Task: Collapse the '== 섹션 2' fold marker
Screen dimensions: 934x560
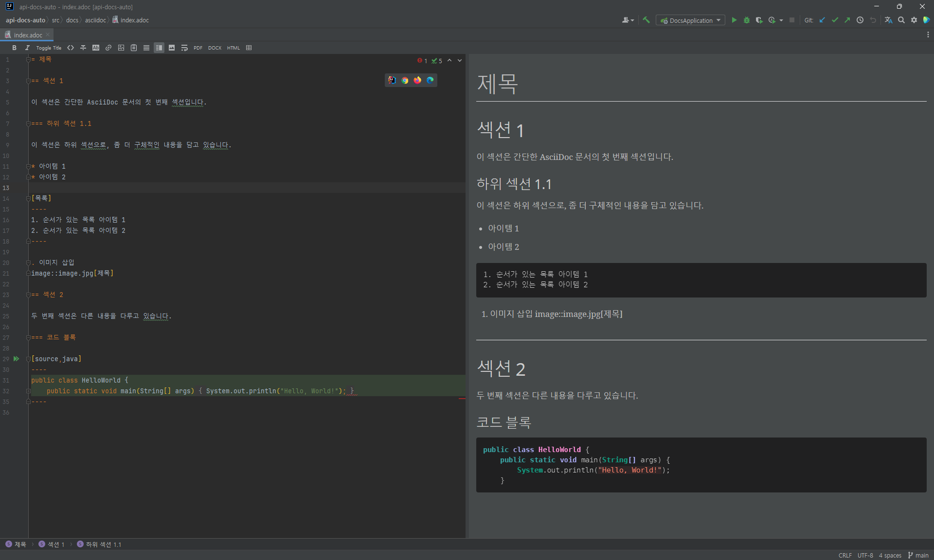Action: (28, 295)
